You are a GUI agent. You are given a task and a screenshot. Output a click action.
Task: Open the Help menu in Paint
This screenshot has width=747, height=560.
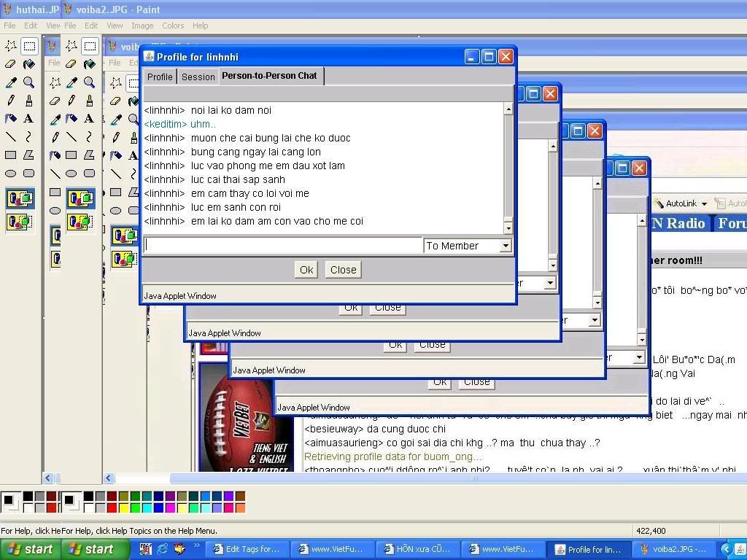tap(200, 26)
